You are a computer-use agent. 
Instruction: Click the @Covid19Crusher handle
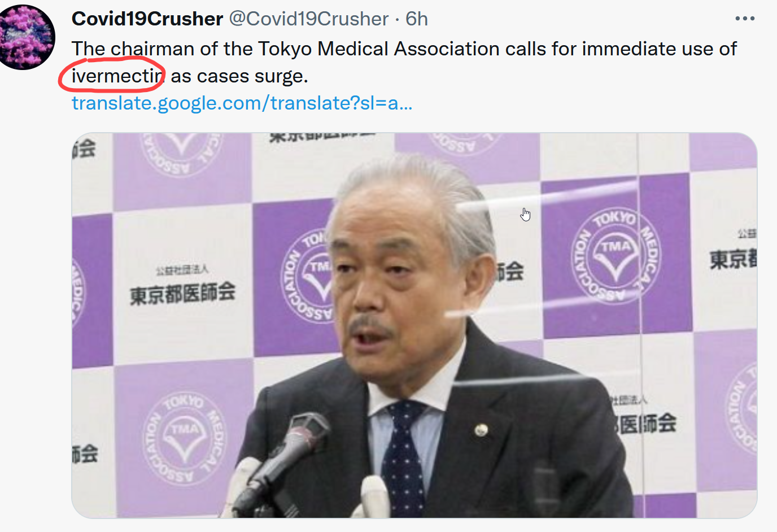(309, 19)
